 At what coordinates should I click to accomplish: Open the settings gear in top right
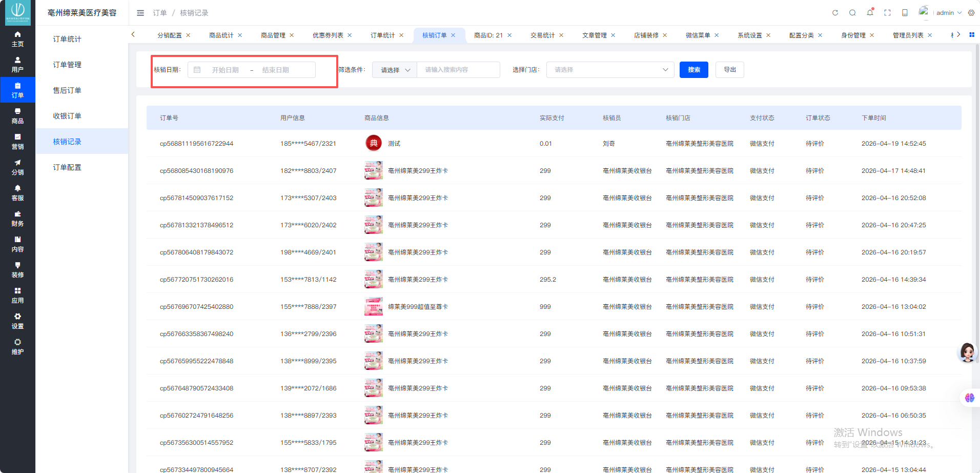[x=971, y=13]
